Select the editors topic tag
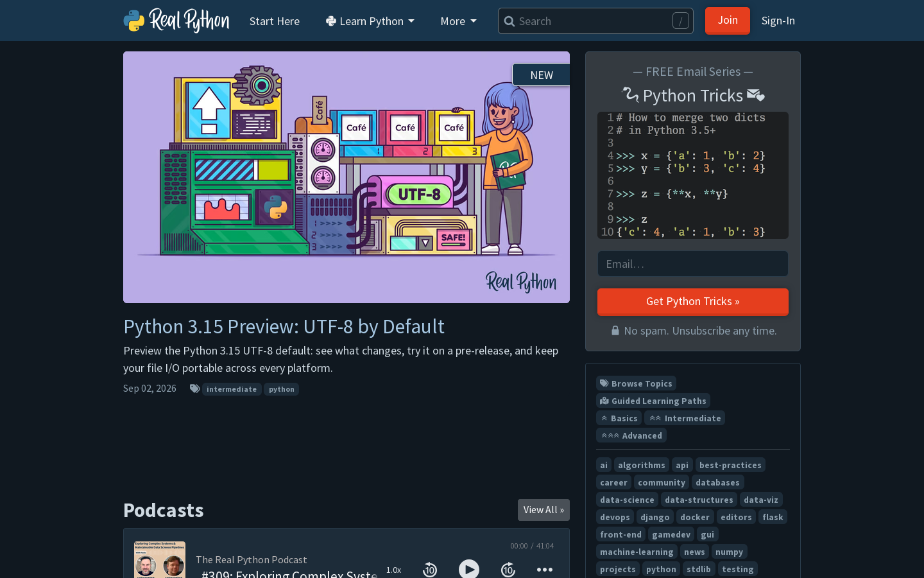The height and width of the screenshot is (578, 924). click(x=736, y=517)
